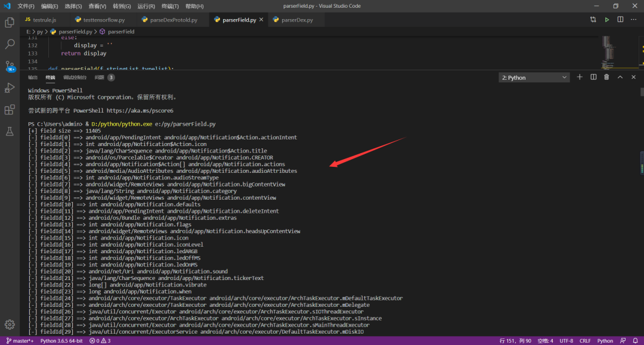Click Python 3.6.5 64-bit interpreter selector

pyautogui.click(x=61, y=341)
